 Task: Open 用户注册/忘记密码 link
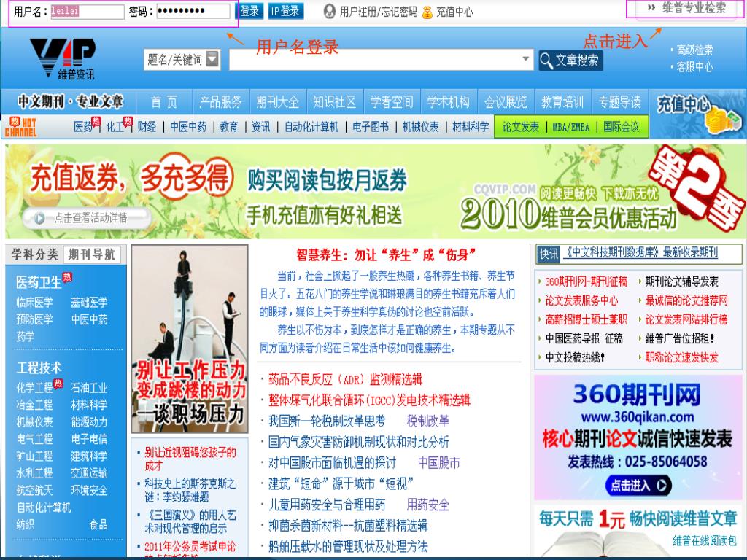coord(379,12)
